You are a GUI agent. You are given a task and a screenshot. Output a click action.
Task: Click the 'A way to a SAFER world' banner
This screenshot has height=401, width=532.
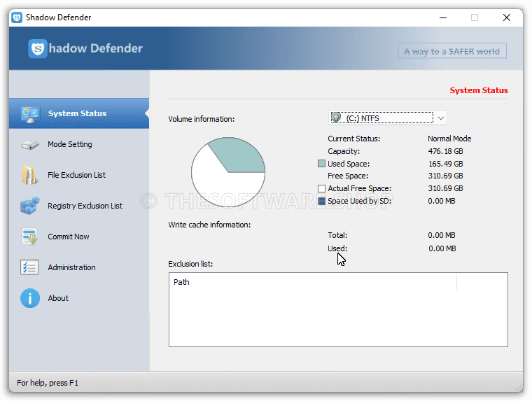point(452,51)
